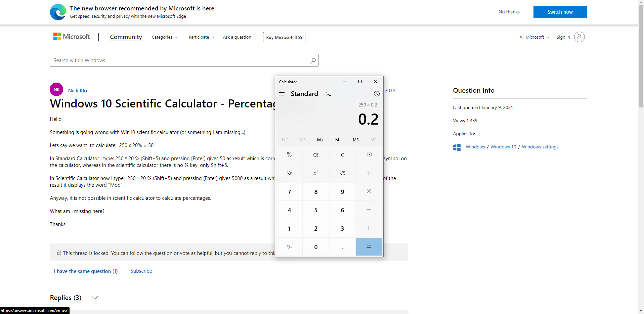The height and width of the screenshot is (314, 644).
Task: Click the Windows logo under Applies to
Action: click(457, 147)
